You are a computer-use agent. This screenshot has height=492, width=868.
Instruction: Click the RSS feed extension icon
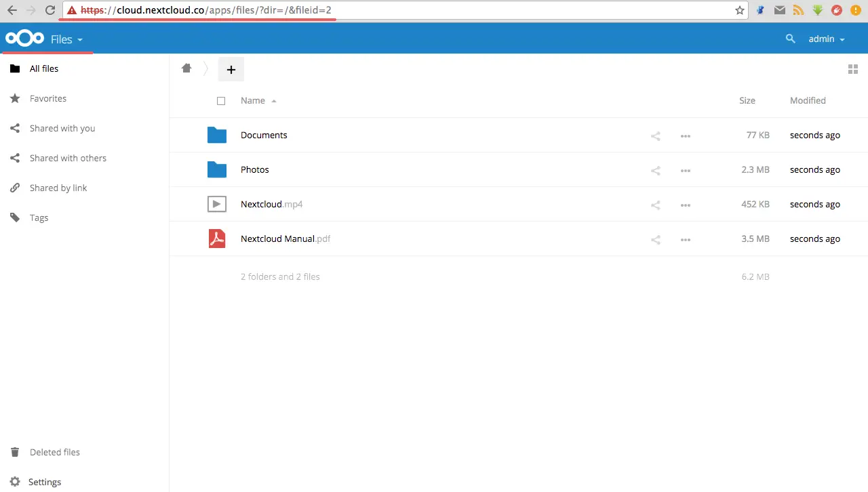[x=799, y=10]
